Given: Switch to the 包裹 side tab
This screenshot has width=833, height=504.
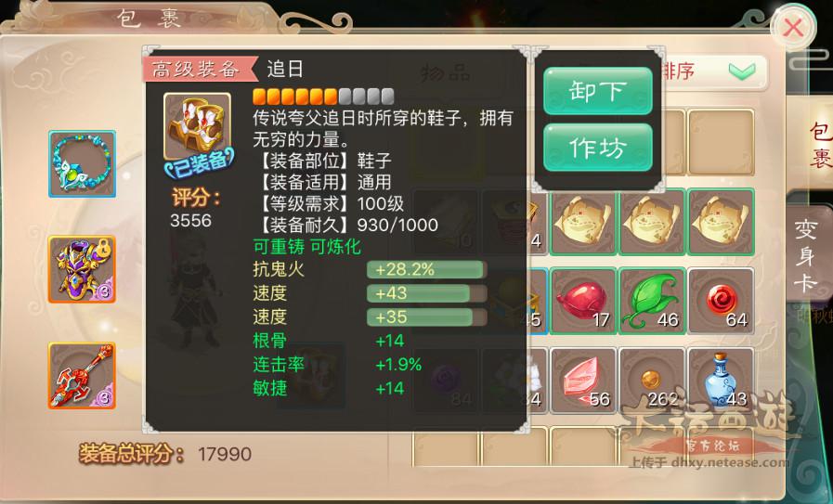Looking at the screenshot, I should pos(818,143).
